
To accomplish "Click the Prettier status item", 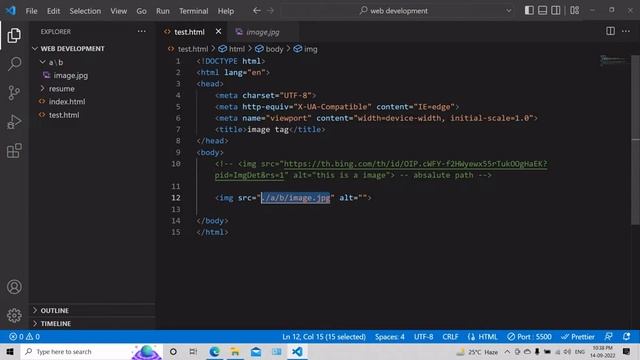I will (x=578, y=337).
